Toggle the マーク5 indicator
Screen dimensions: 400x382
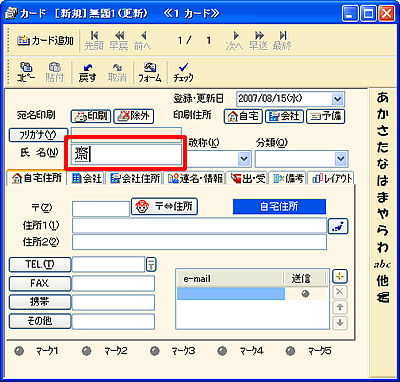pyautogui.click(x=291, y=351)
